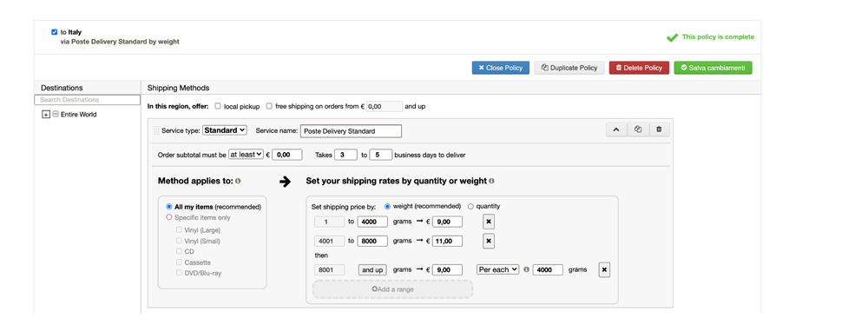
Task: Choose quantity pricing option
Action: pos(471,206)
